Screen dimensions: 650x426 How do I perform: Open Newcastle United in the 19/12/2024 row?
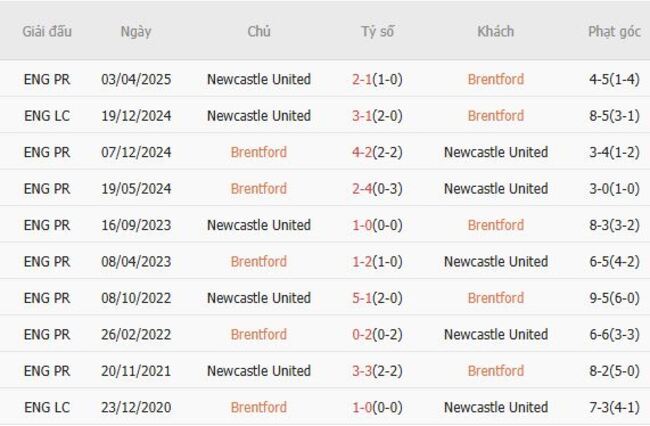coord(258,116)
